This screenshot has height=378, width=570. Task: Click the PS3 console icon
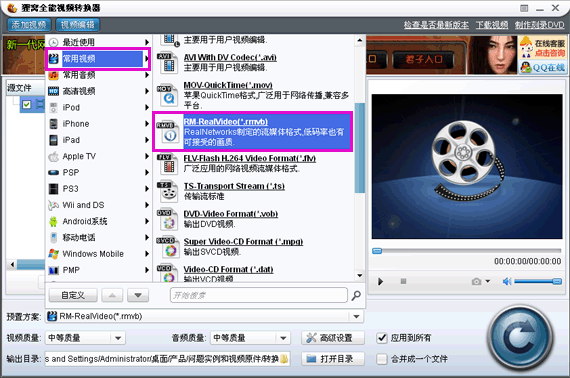[53, 189]
